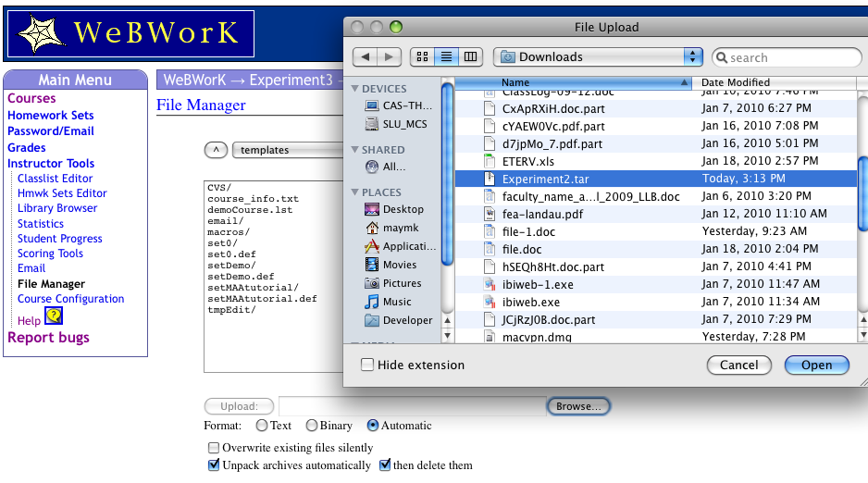Open Downloads location dropdown
Viewport: 868px width, 483px height.
(x=598, y=57)
